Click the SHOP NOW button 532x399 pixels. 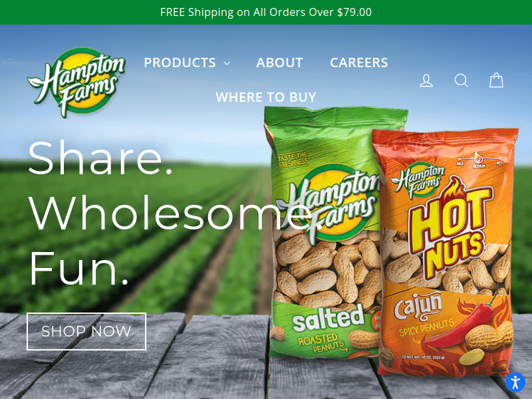(86, 331)
